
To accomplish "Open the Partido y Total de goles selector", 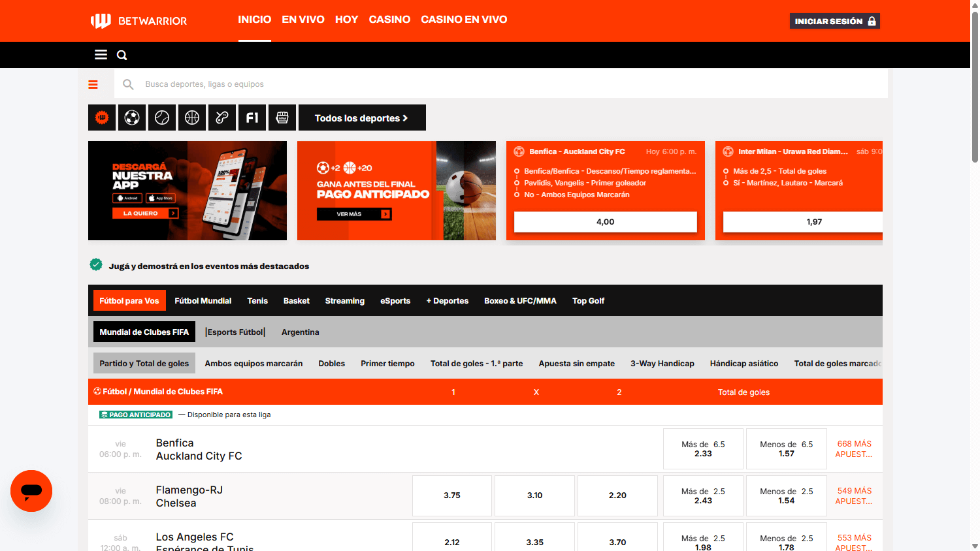I will [x=144, y=364].
